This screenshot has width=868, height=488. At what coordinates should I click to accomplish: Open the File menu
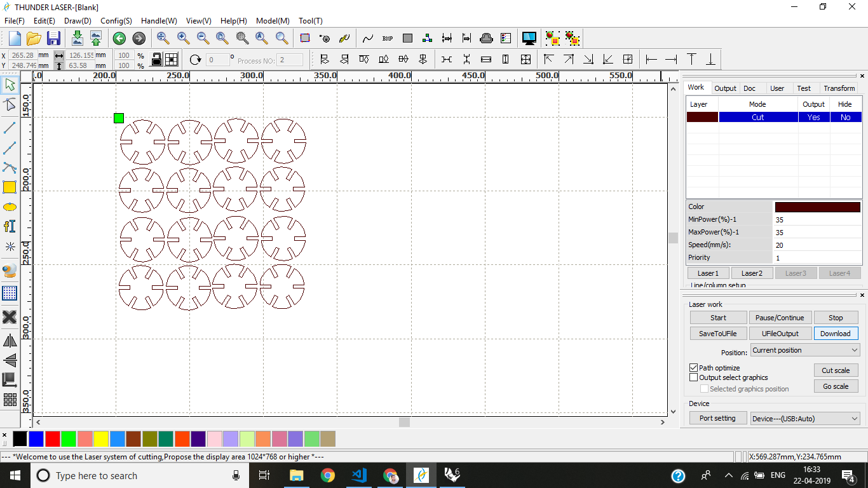pyautogui.click(x=15, y=21)
